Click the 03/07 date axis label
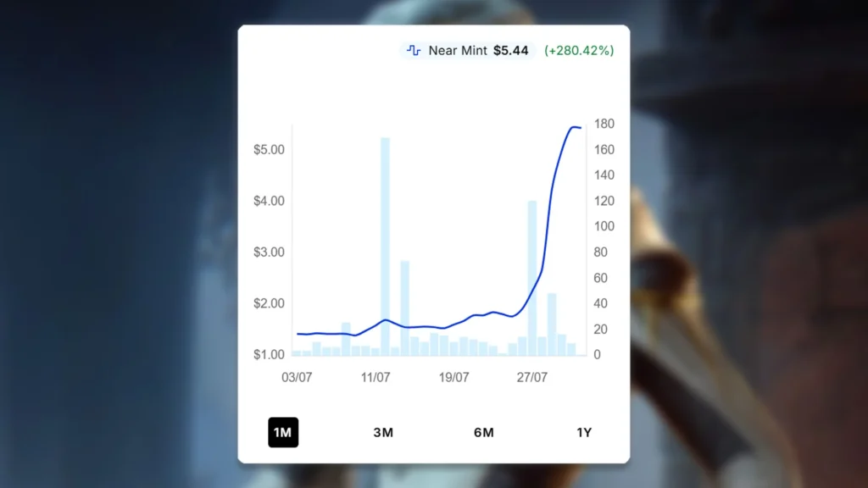Image resolution: width=868 pixels, height=488 pixels. click(297, 377)
